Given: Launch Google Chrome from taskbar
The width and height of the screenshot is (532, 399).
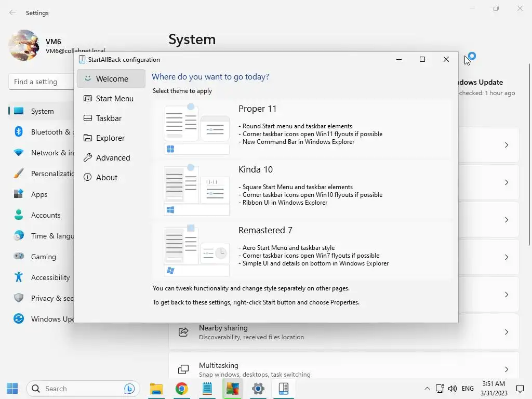Looking at the screenshot, I should (x=181, y=389).
